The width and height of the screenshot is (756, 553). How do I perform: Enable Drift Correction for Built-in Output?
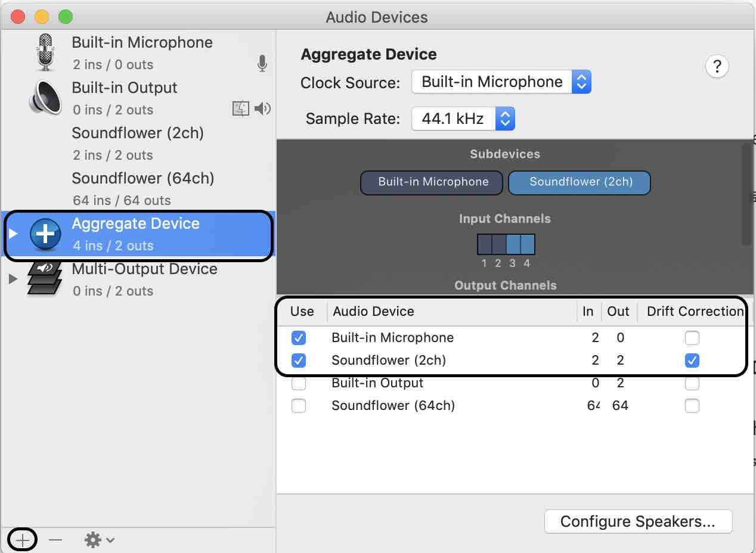pos(692,383)
